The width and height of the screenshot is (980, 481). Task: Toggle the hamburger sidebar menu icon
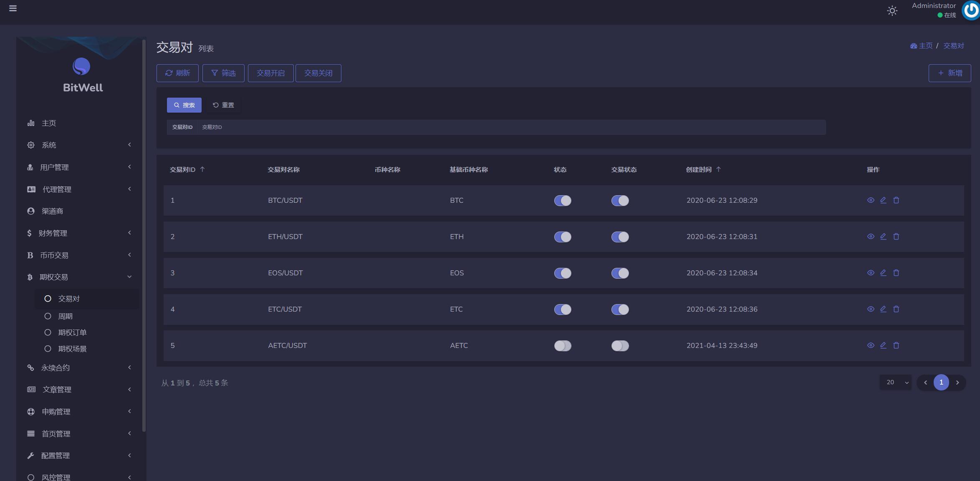point(13,8)
